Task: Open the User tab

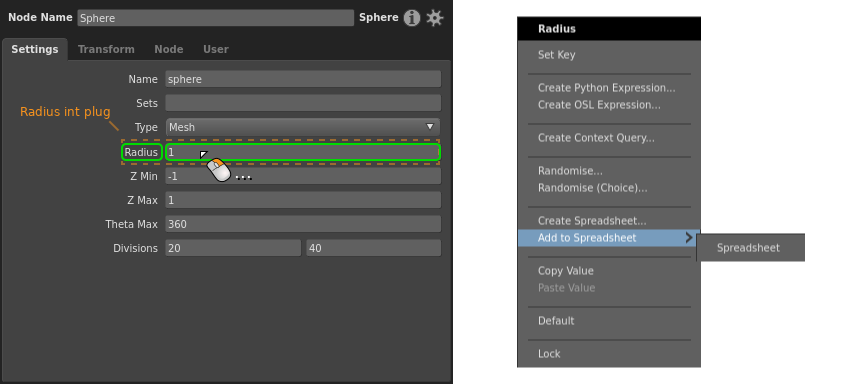Action: [216, 49]
